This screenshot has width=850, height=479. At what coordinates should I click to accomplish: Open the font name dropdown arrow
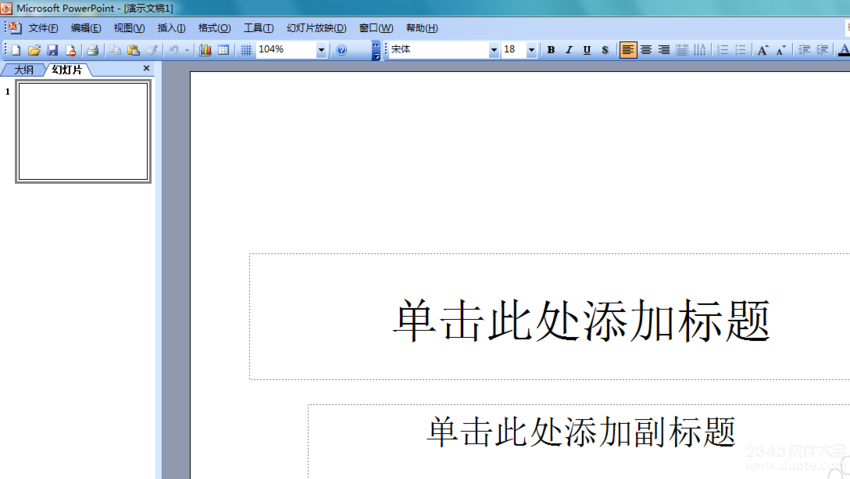(x=493, y=50)
